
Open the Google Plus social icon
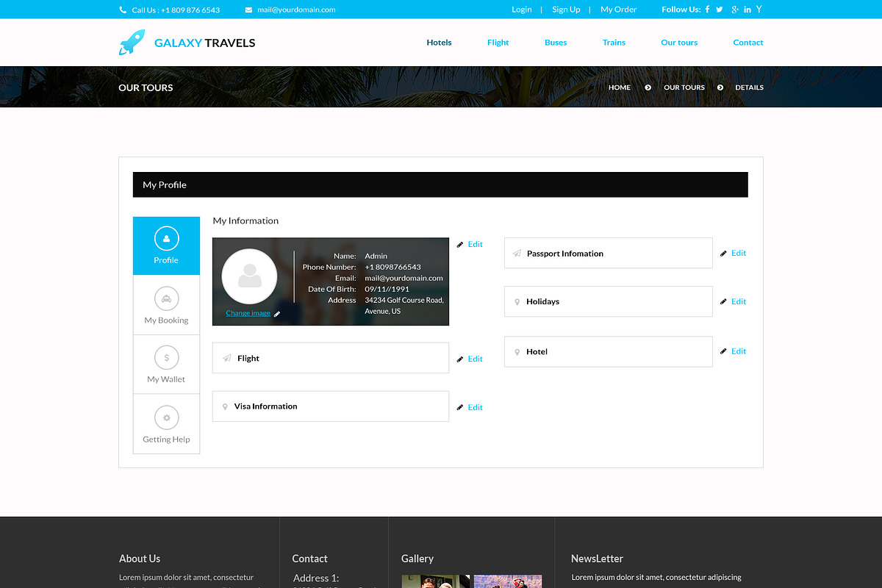tap(734, 10)
